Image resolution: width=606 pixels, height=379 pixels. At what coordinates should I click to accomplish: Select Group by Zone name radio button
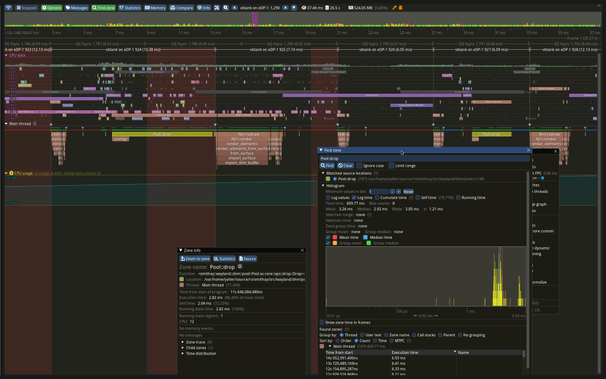point(386,335)
